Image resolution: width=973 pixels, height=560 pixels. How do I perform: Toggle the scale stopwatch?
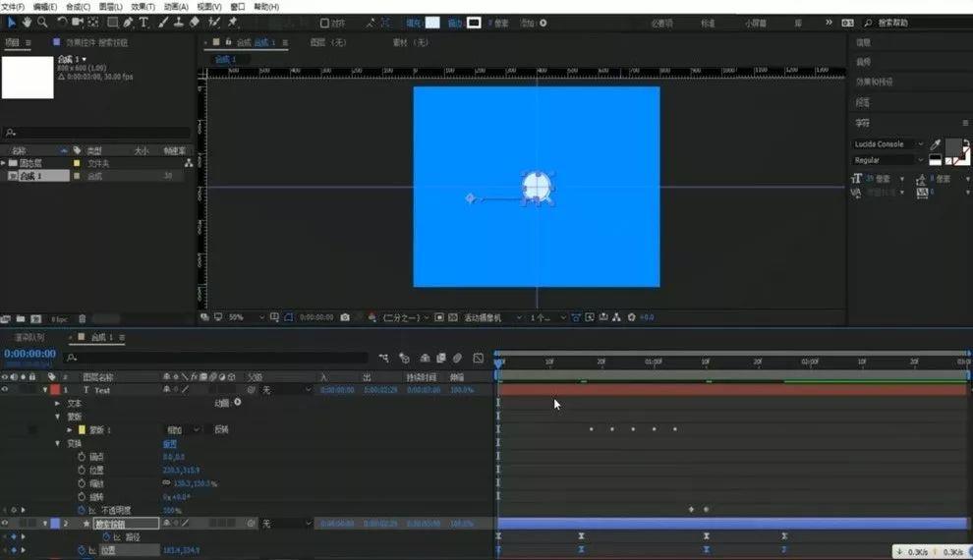pyautogui.click(x=82, y=483)
